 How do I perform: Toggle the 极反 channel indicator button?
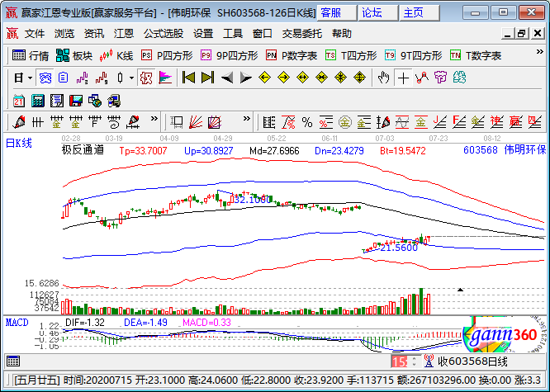[146, 78]
